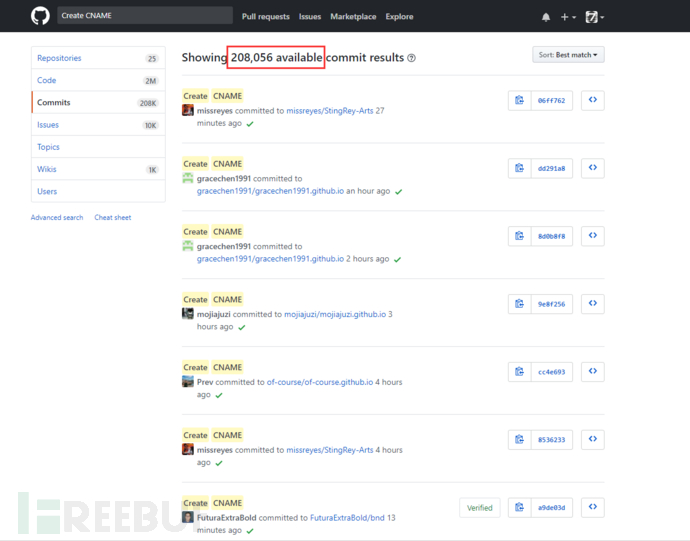Copy full SHA for commit 8536233
Image resolution: width=690 pixels, height=541 pixels.
click(x=520, y=439)
